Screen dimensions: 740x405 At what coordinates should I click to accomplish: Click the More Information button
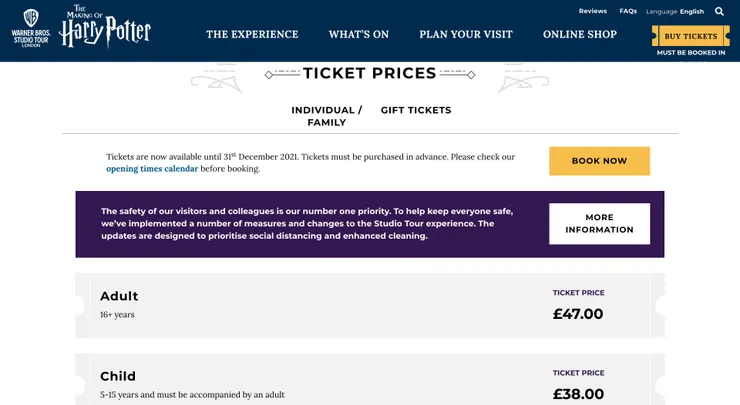(x=599, y=224)
